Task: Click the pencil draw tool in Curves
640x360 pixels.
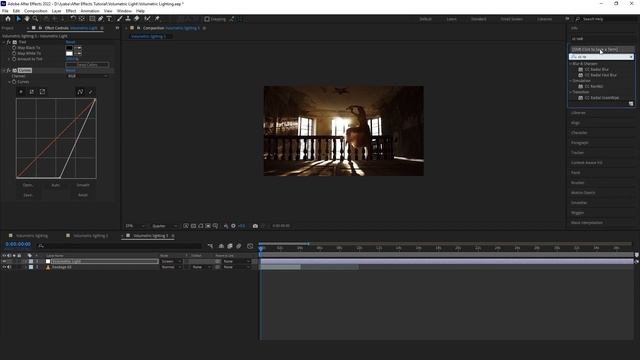Action: [x=91, y=92]
